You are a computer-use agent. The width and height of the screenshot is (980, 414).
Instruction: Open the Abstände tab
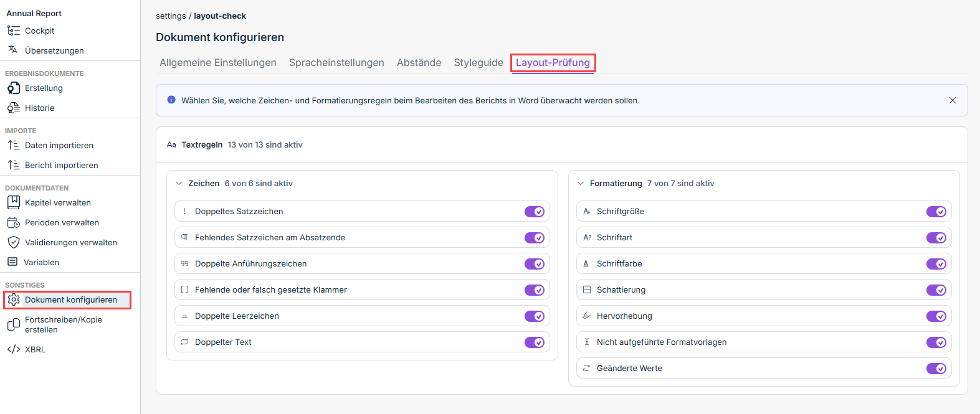tap(419, 62)
